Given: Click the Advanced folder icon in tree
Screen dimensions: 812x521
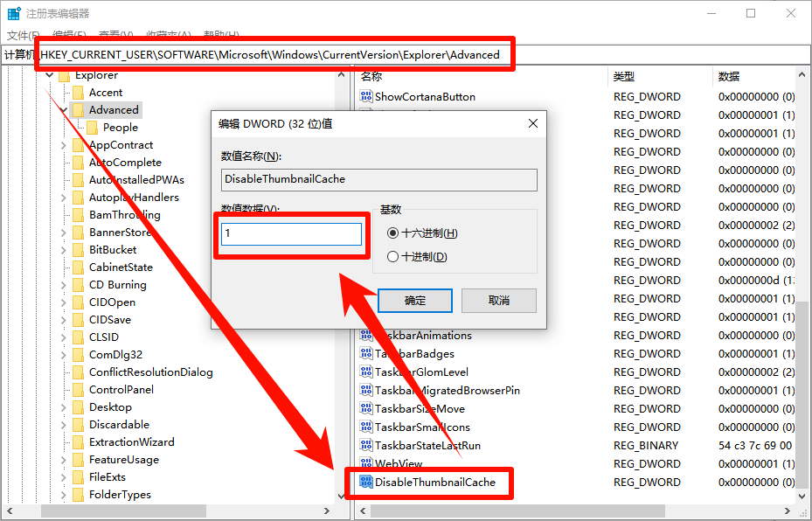Looking at the screenshot, I should click(78, 110).
